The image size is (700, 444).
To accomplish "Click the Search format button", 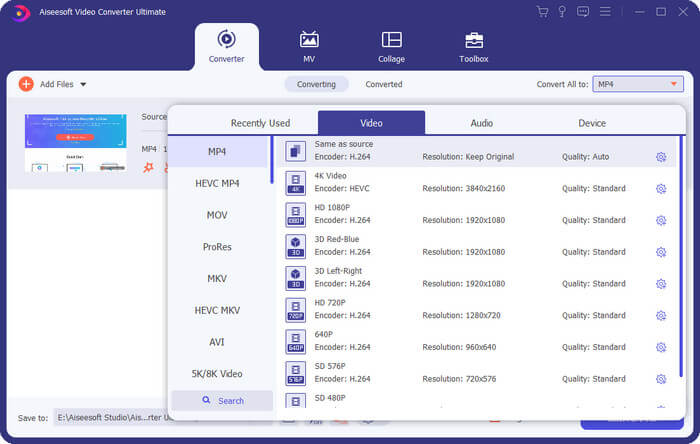I will point(222,401).
